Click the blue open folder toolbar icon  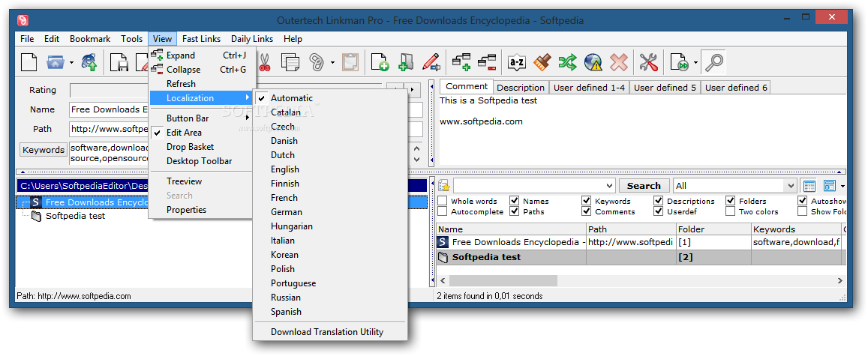(56, 62)
